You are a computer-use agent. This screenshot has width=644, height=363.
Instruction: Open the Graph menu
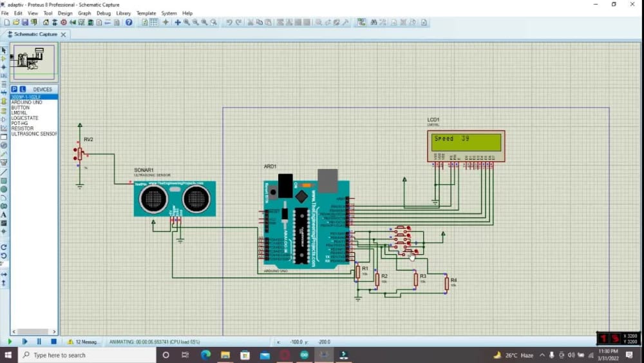(84, 13)
